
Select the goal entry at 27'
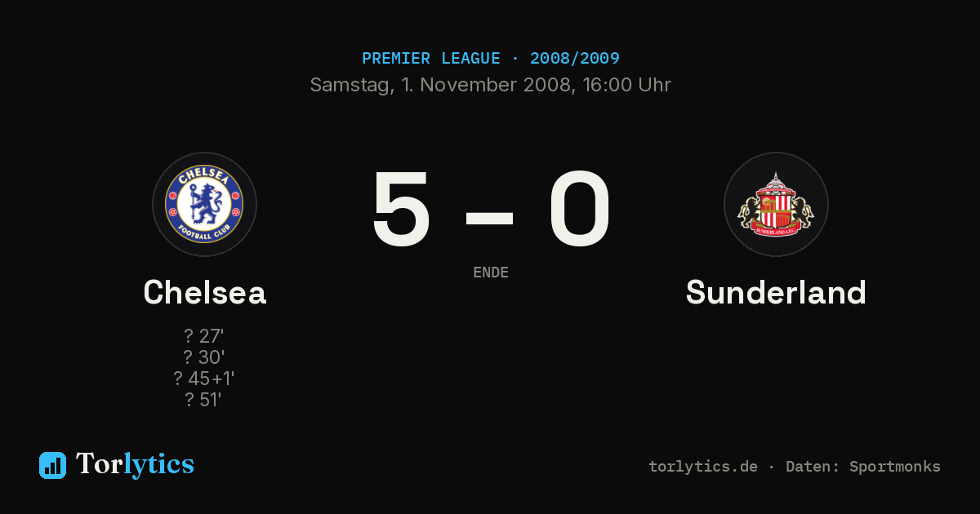(204, 336)
